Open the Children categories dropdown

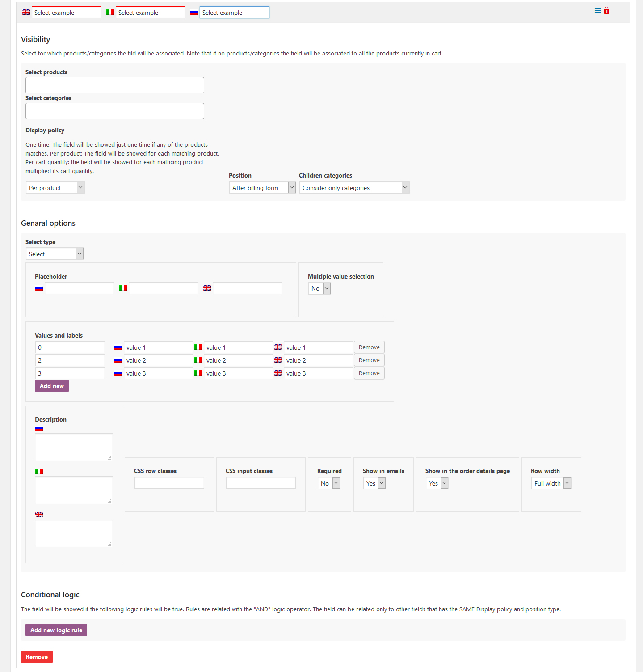pyautogui.click(x=354, y=188)
